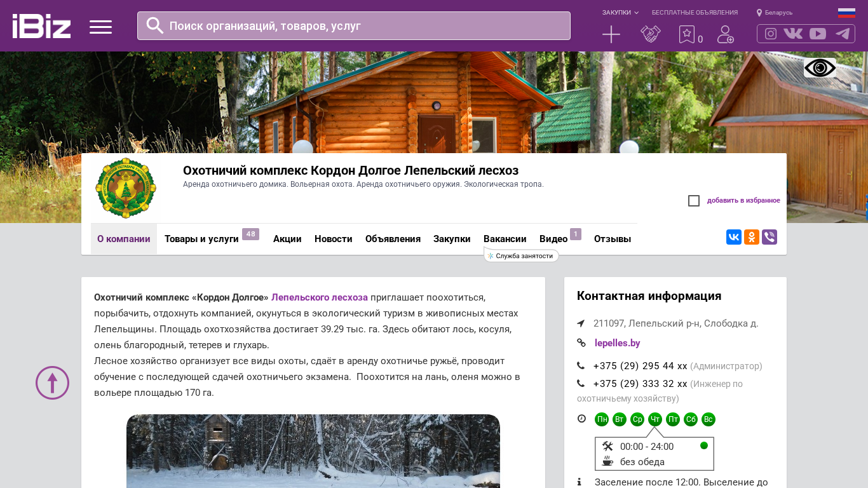Select Friday (Пт) schedule day

[x=673, y=419]
